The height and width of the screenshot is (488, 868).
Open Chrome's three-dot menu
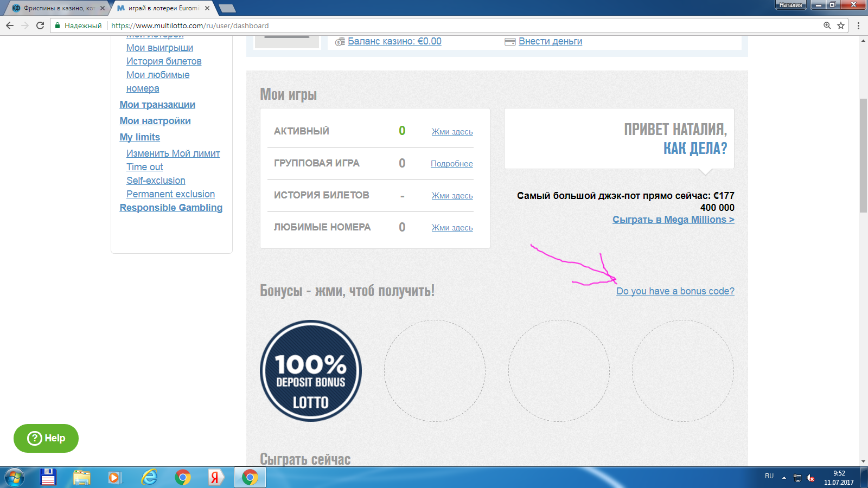858,25
